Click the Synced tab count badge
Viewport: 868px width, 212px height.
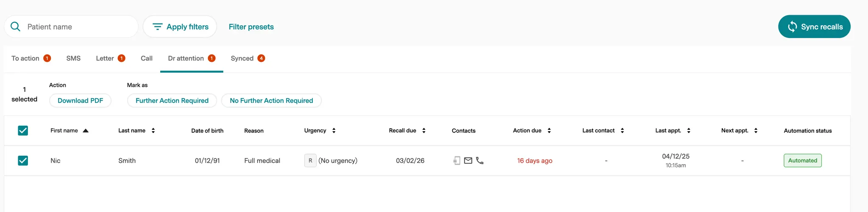262,58
